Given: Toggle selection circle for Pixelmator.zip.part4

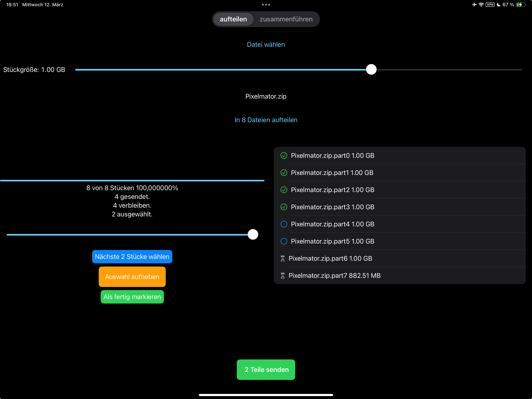Looking at the screenshot, I should [x=284, y=224].
